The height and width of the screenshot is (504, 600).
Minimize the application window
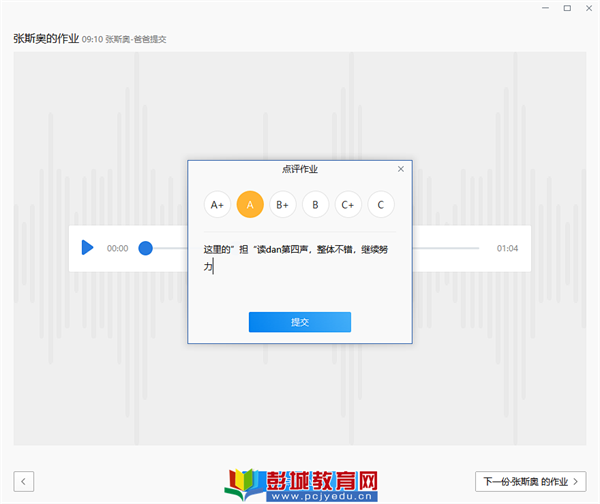(x=545, y=8)
